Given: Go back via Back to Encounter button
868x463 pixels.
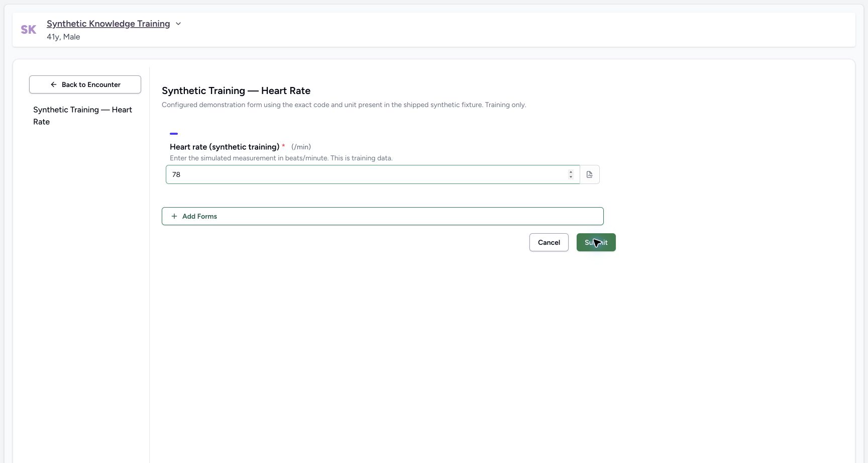Looking at the screenshot, I should (x=85, y=84).
